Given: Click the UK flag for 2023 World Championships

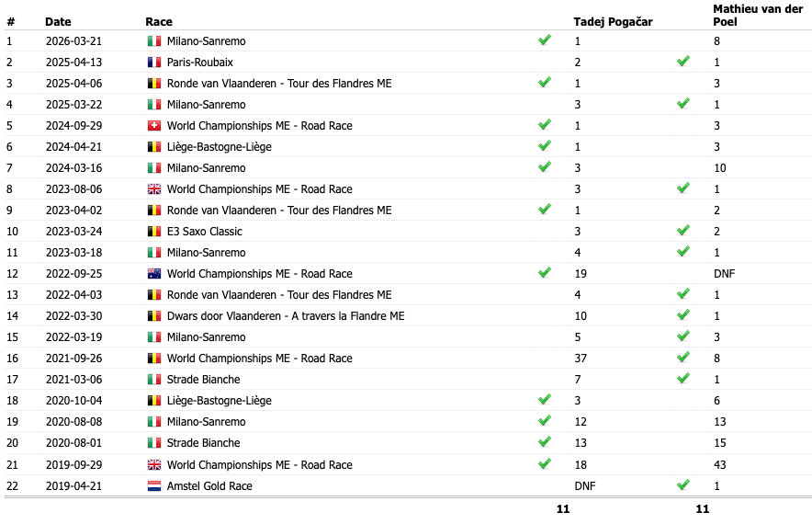Looking at the screenshot, I should [154, 189].
